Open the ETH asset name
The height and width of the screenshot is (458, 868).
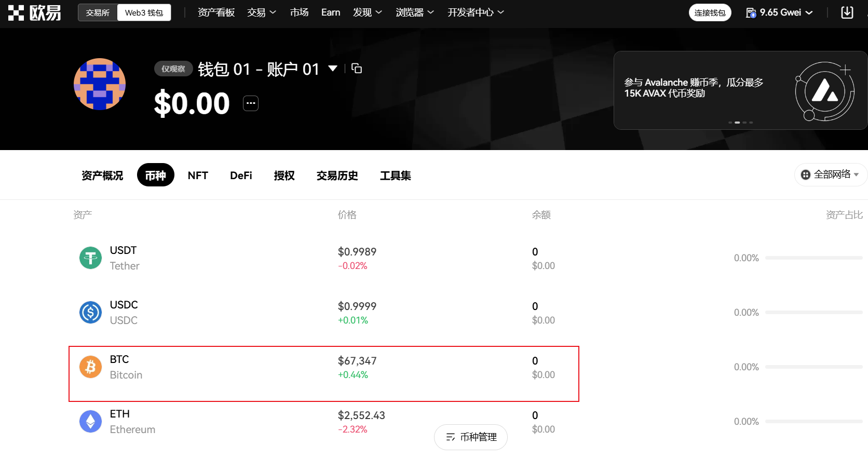[120, 414]
